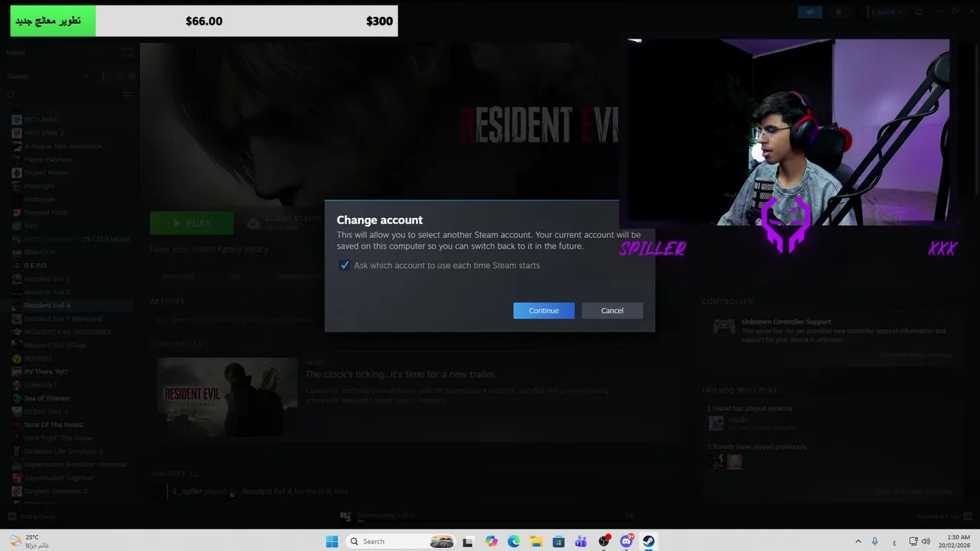
Task: Open Copilot from the taskbar
Action: coord(491,541)
